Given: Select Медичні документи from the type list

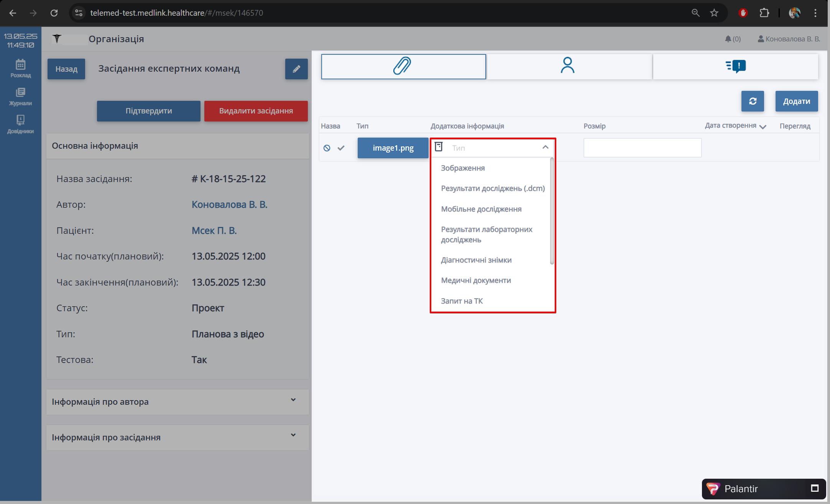Looking at the screenshot, I should pos(475,280).
